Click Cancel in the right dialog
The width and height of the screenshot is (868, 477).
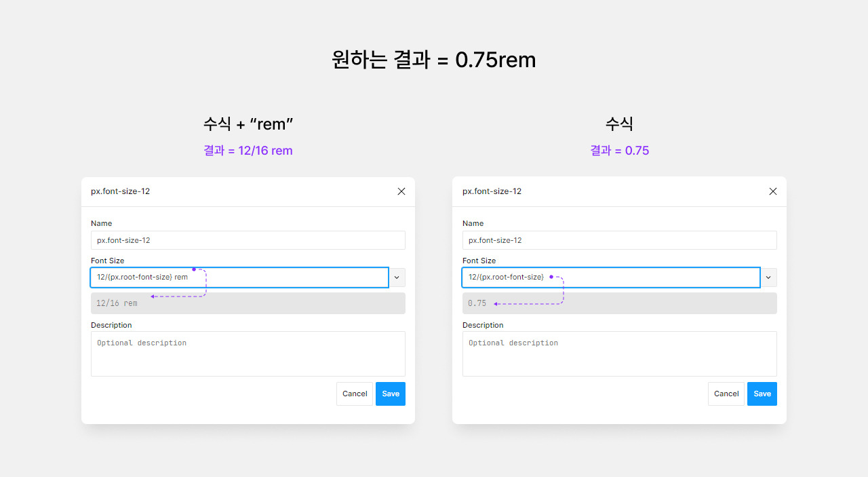point(726,394)
